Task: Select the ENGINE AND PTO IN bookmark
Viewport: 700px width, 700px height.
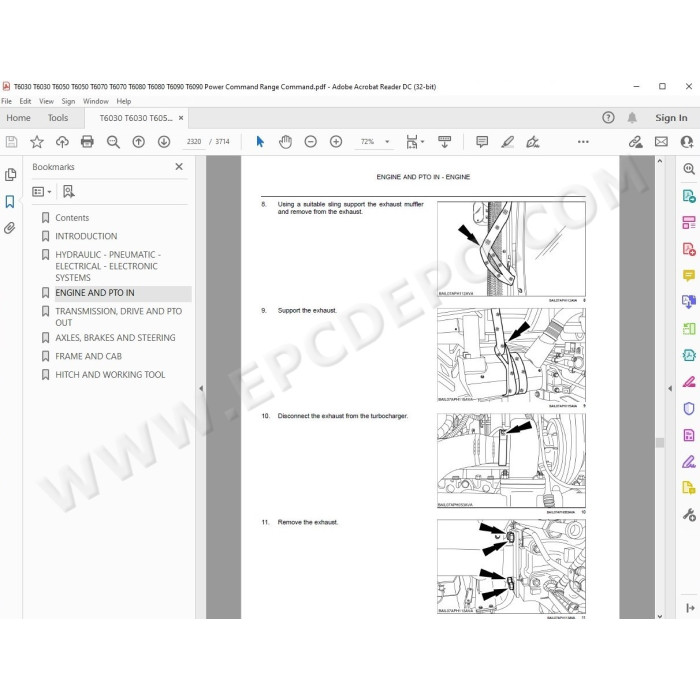Action: pos(95,293)
